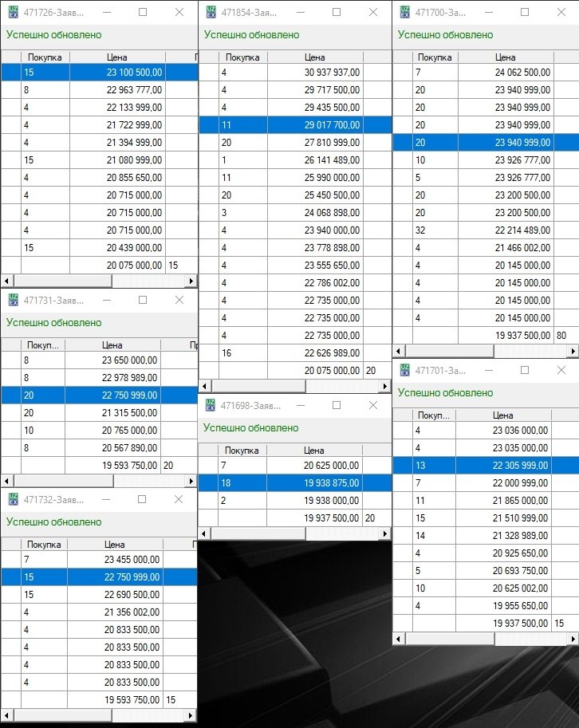
Task: Click price 26 141 489,00 cell
Action: [315, 160]
